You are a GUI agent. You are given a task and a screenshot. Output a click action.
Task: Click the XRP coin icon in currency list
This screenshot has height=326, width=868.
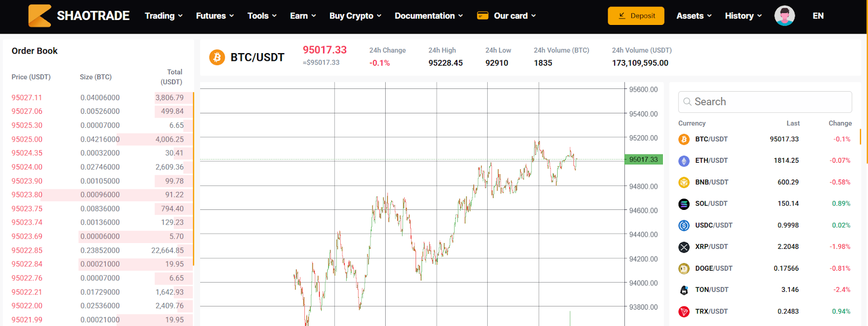pyautogui.click(x=684, y=247)
